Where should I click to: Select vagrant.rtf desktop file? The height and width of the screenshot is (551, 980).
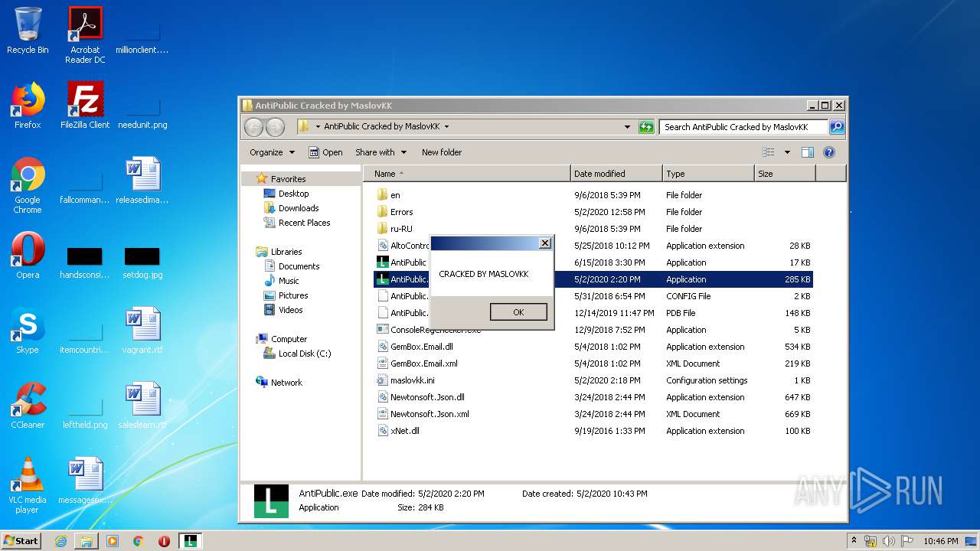(x=142, y=330)
